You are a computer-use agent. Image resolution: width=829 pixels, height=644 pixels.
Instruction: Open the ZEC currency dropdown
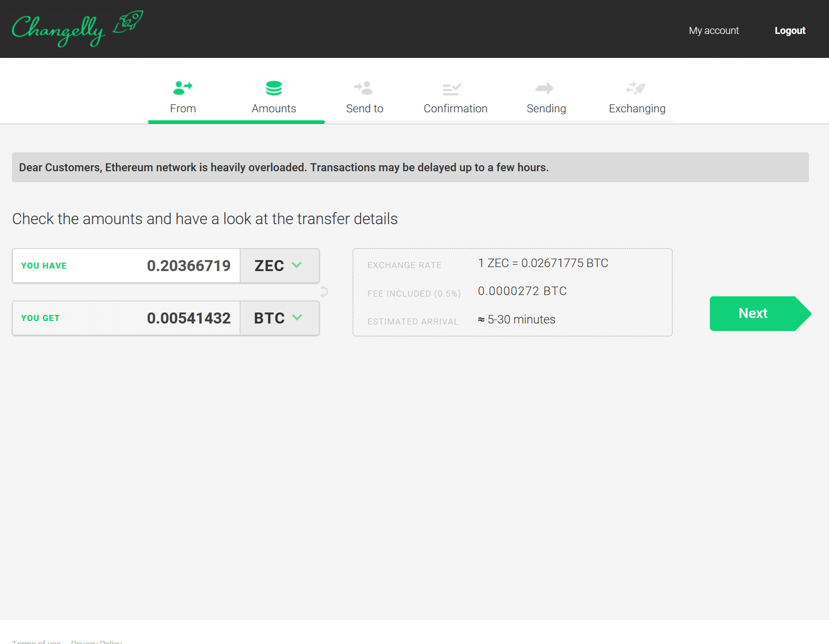point(279,266)
